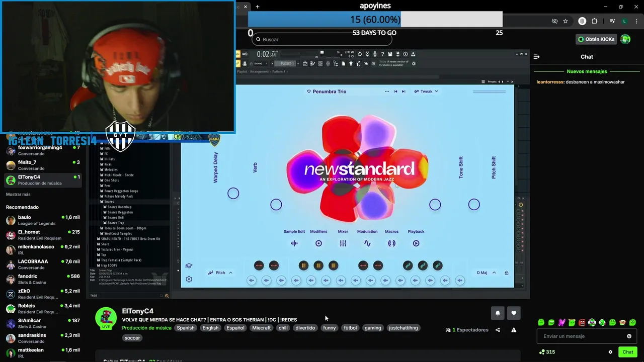The height and width of the screenshot is (362, 644).
Task: Click FL Studio help question mark icon
Action: [x=383, y=54]
